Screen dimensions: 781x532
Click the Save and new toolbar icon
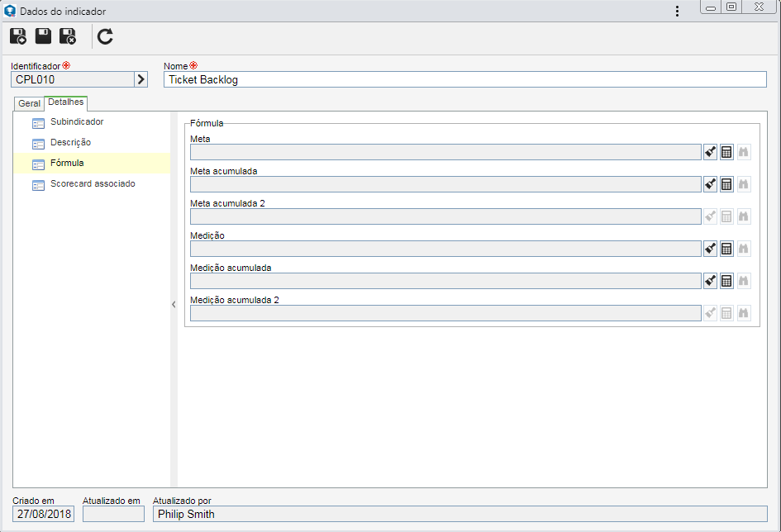18,36
